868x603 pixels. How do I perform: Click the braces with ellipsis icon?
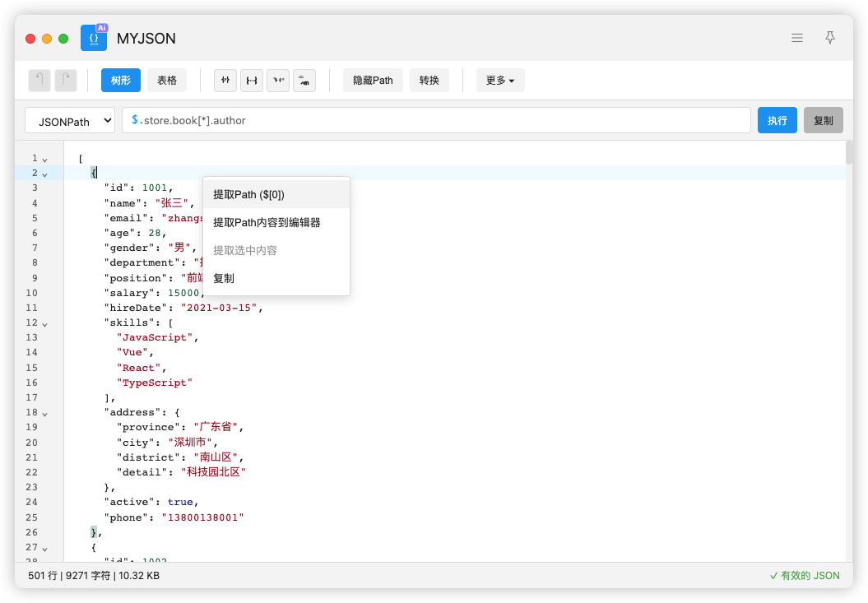click(x=251, y=80)
